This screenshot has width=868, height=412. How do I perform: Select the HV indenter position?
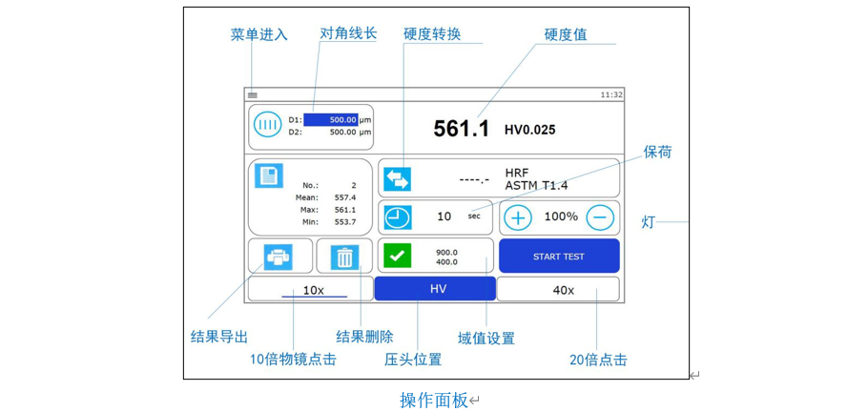coord(435,289)
